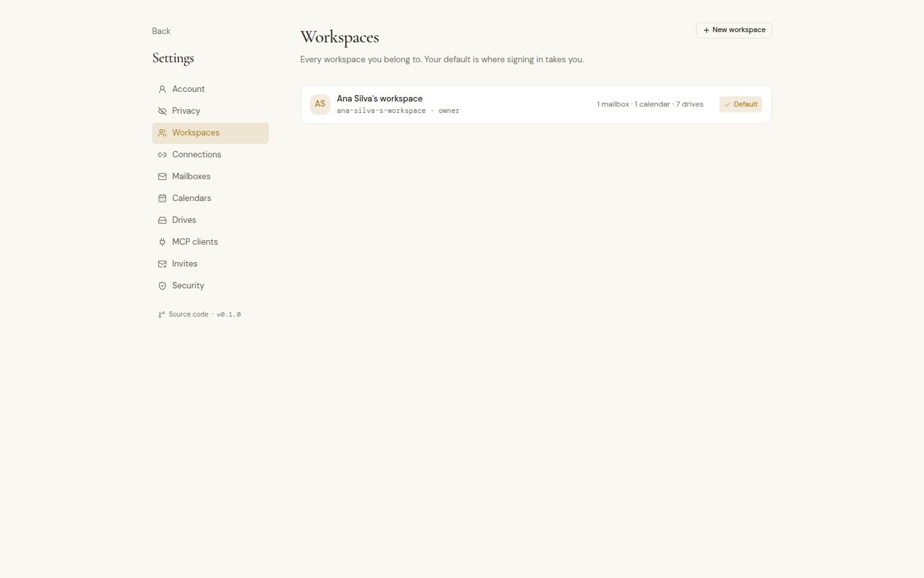Viewport: 924px width, 578px height.
Task: Click the Privacy crossed-eye icon
Action: coord(162,111)
